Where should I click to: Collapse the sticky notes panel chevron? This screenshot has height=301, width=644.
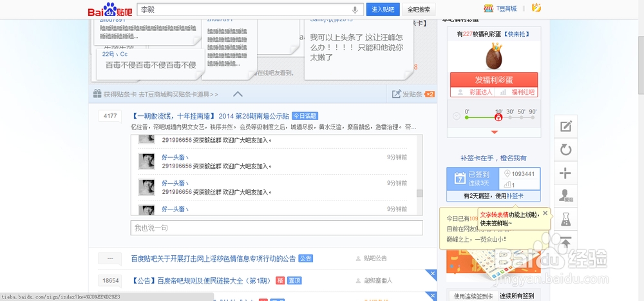(238, 94)
